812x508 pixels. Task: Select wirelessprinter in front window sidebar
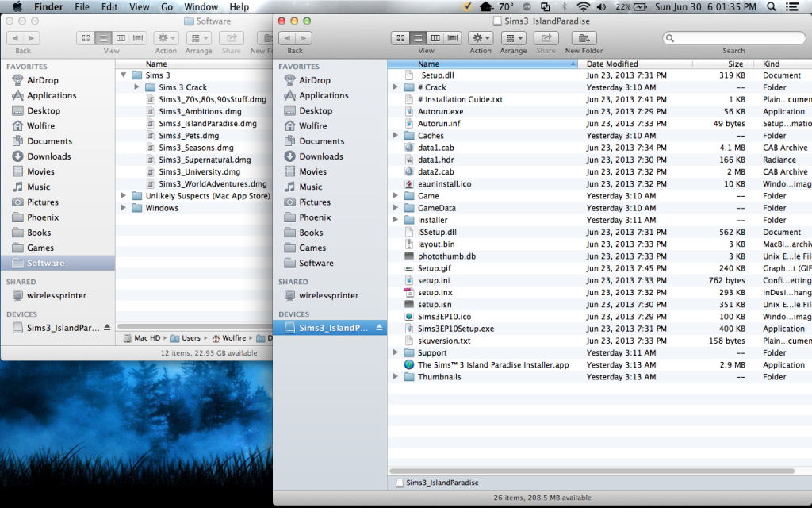coord(328,295)
